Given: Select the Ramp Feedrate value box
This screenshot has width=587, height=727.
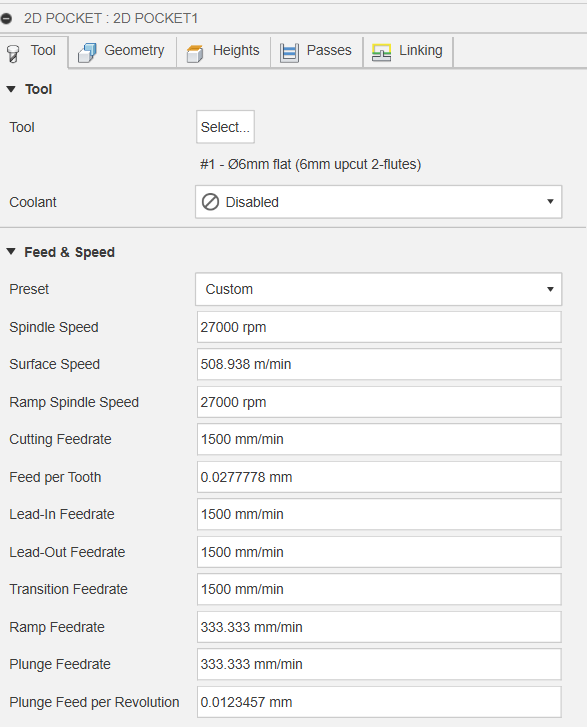Looking at the screenshot, I should click(379, 627).
